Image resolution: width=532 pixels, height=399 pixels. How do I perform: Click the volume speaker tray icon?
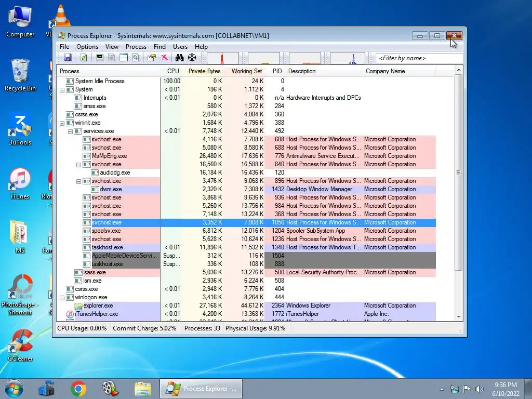coord(480,389)
